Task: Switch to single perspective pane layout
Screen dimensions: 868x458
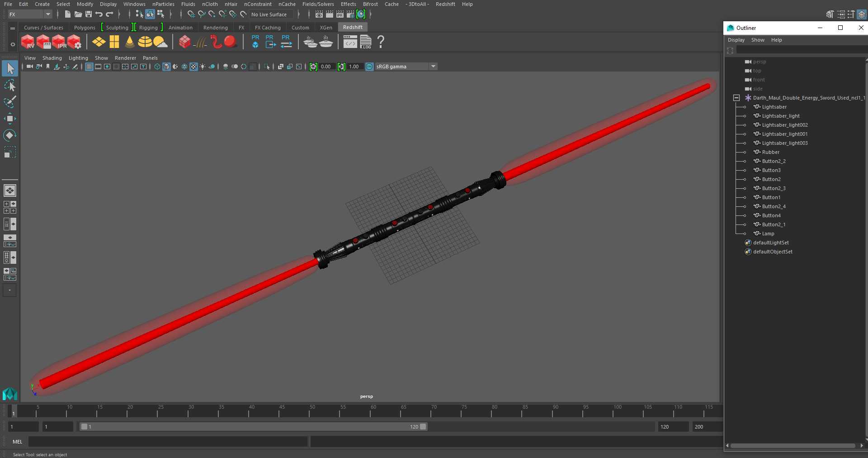Action: [10, 191]
